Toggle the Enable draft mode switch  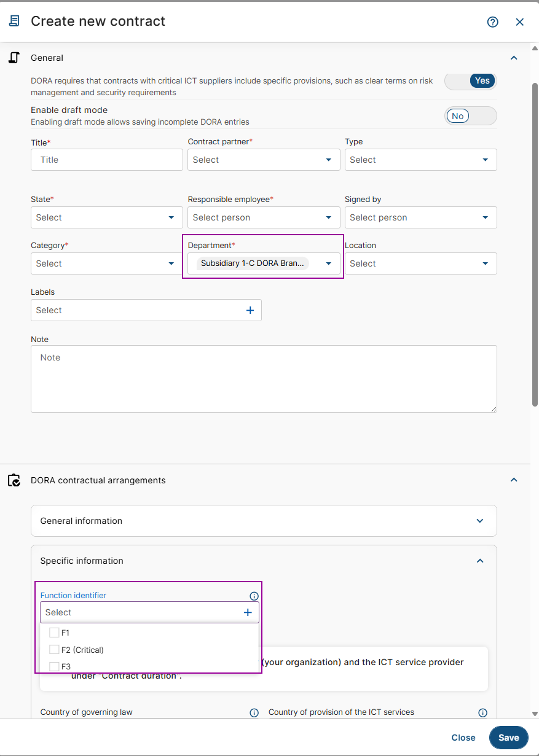coord(471,116)
